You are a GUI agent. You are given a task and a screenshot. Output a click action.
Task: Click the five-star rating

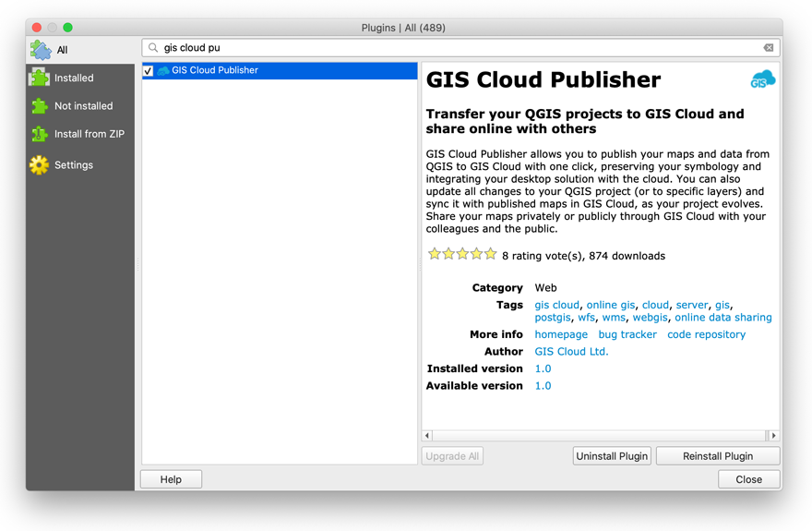pos(462,254)
